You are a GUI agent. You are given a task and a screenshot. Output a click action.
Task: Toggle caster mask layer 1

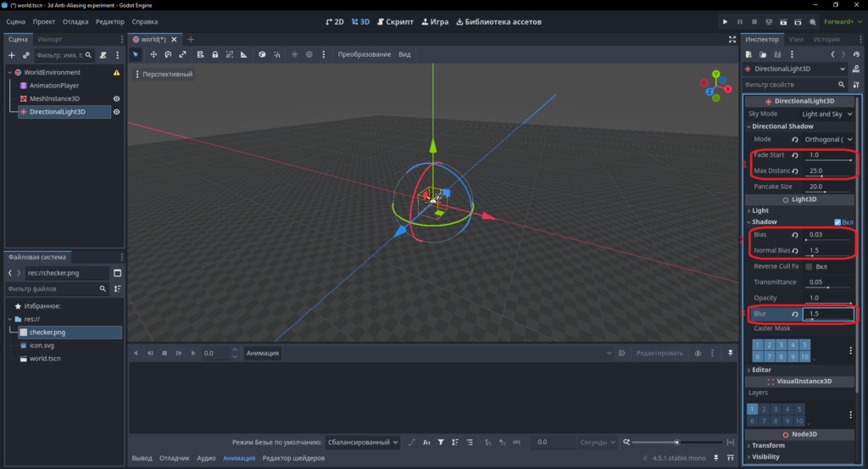pos(757,344)
